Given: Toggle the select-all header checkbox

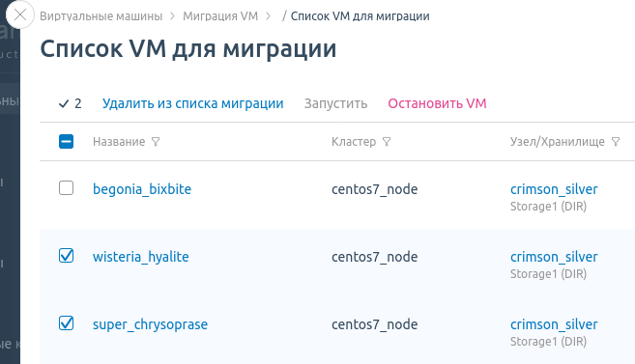Looking at the screenshot, I should pyautogui.click(x=66, y=142).
